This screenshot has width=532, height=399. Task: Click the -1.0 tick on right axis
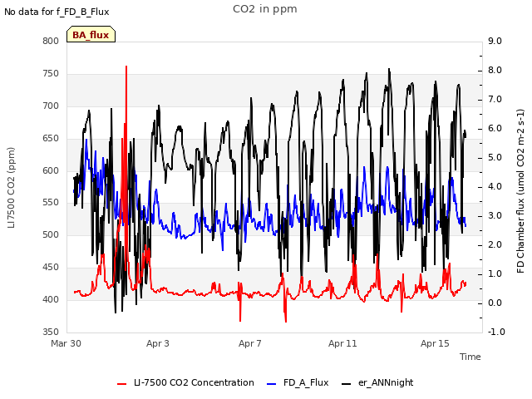pos(496,332)
